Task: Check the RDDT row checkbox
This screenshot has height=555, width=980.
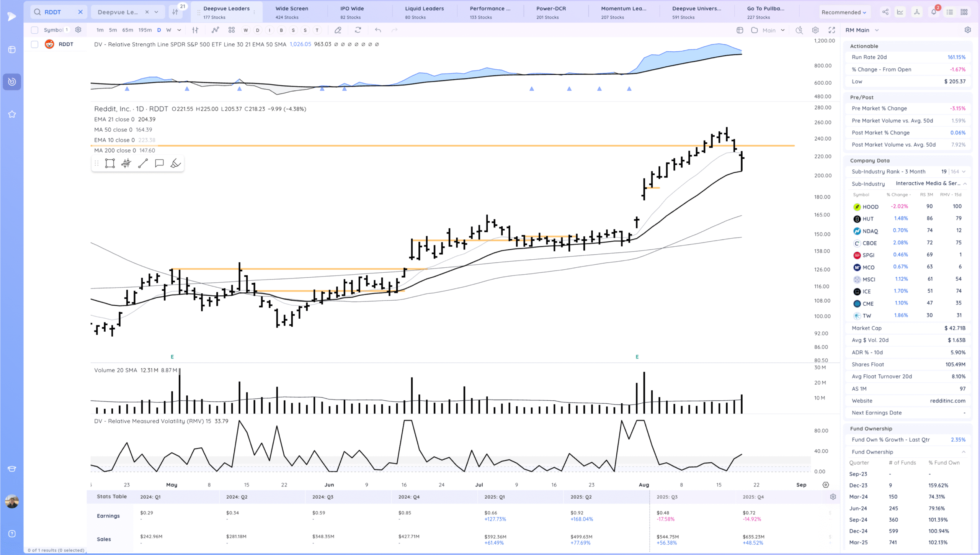Action: 34,44
